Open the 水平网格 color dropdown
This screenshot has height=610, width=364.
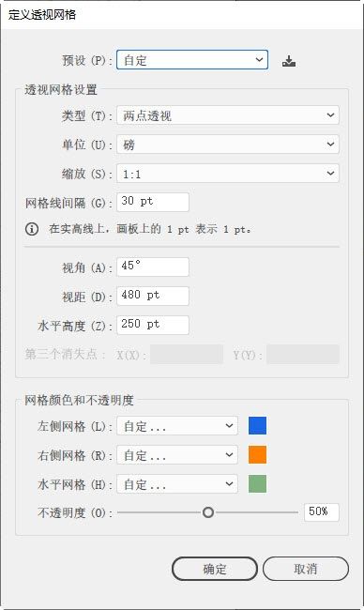177,484
